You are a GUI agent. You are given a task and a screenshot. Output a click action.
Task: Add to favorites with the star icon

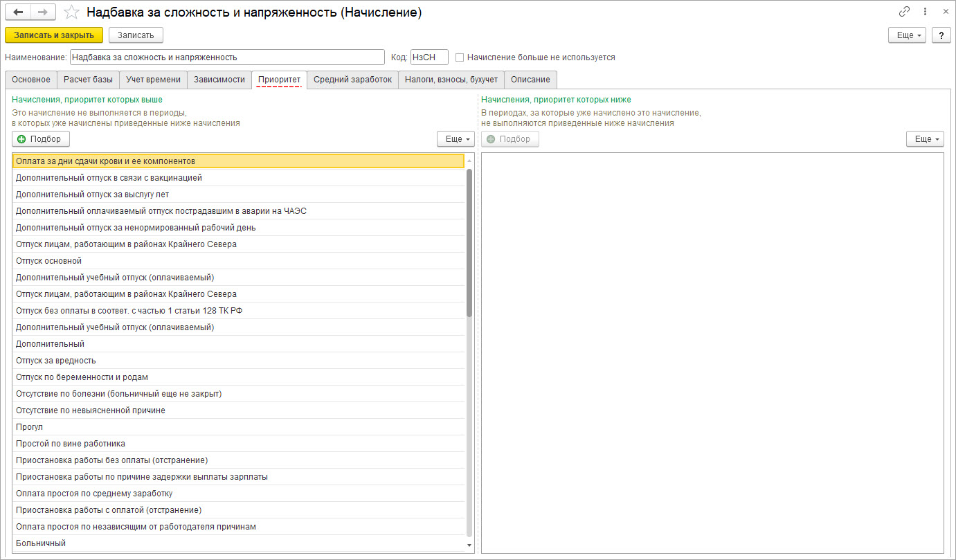point(71,12)
